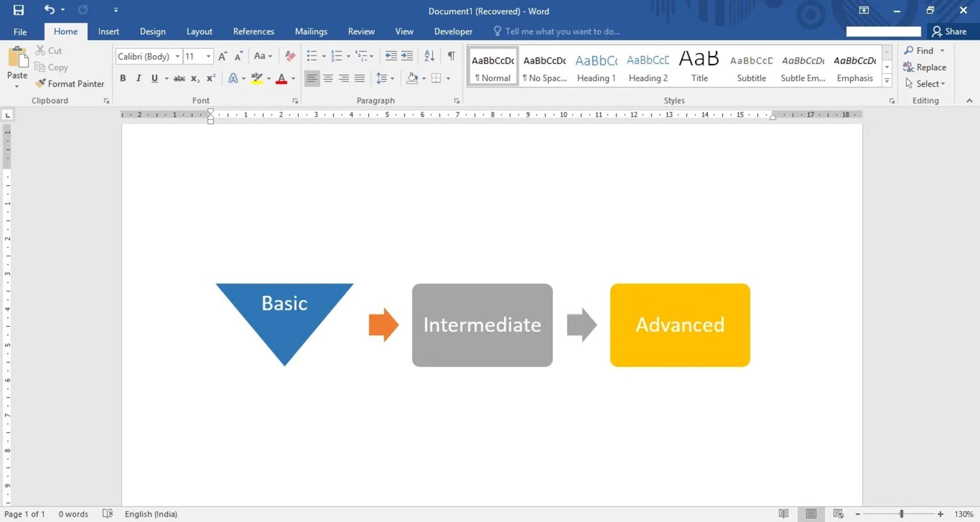Align text to the right
The width and height of the screenshot is (980, 522).
(x=344, y=79)
